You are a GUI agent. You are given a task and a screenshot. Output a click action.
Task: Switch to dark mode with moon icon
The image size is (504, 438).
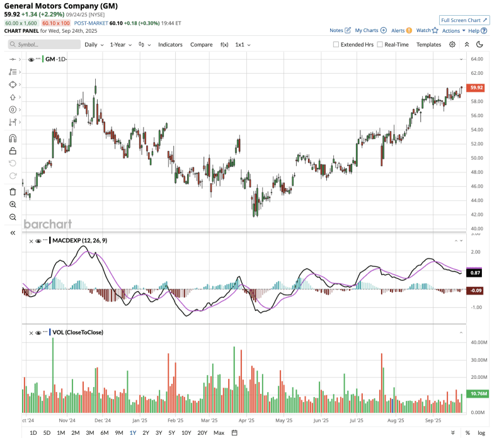coord(479,45)
